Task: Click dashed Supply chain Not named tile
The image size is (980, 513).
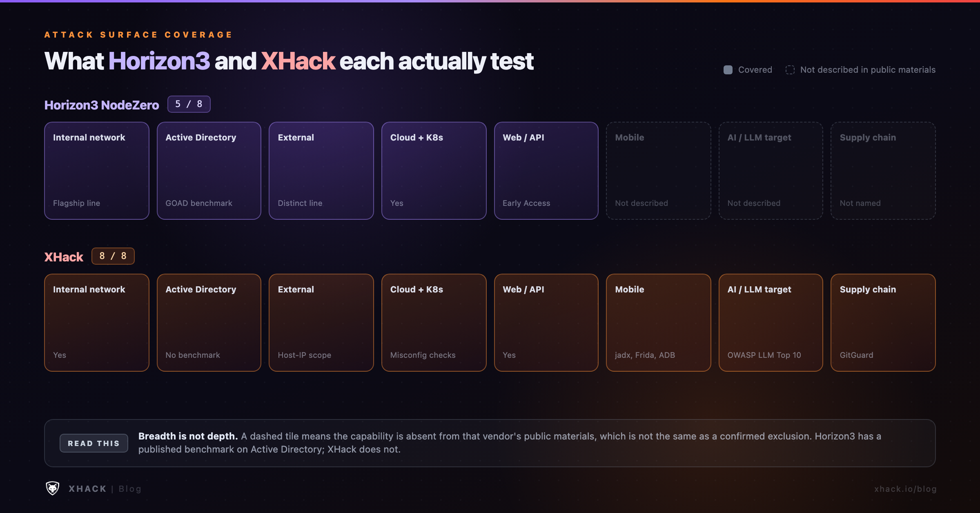Action: tap(883, 171)
